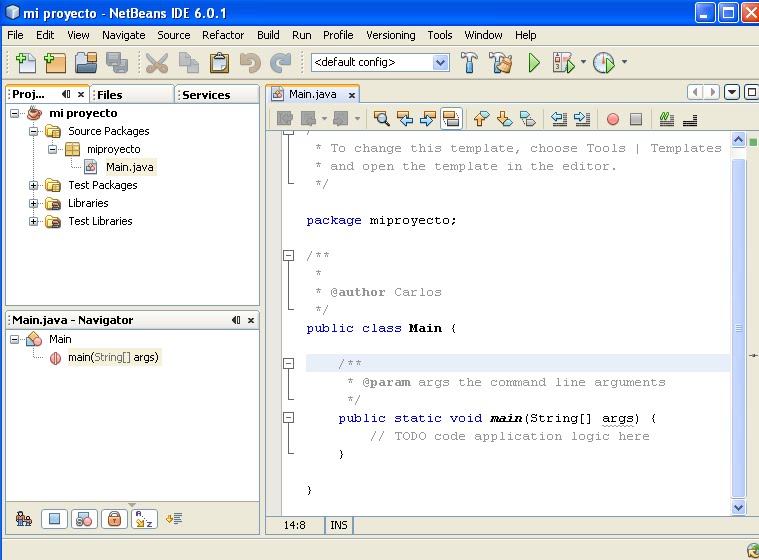The height and width of the screenshot is (560, 759).
Task: Click the Uncomment editor toolbar icon
Action: [690, 120]
